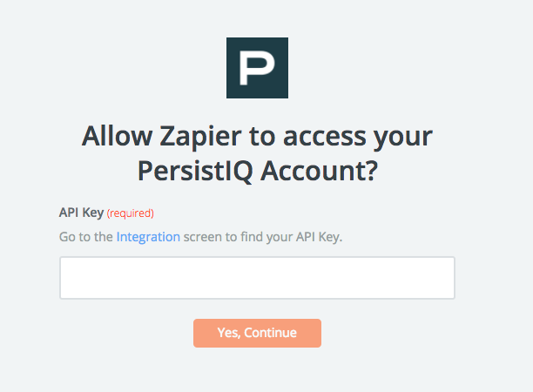Image resolution: width=533 pixels, height=392 pixels.
Task: Submit the form via orange Continue button
Action: [x=257, y=333]
